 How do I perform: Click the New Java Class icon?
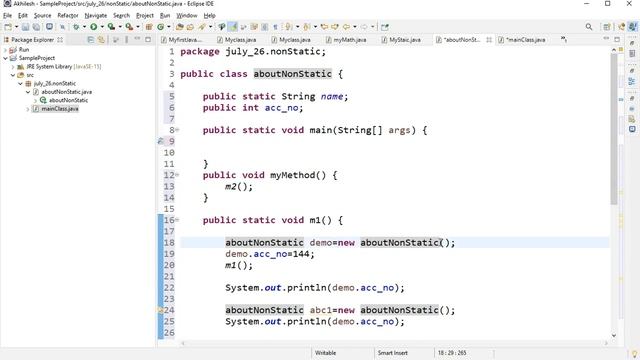(160, 27)
